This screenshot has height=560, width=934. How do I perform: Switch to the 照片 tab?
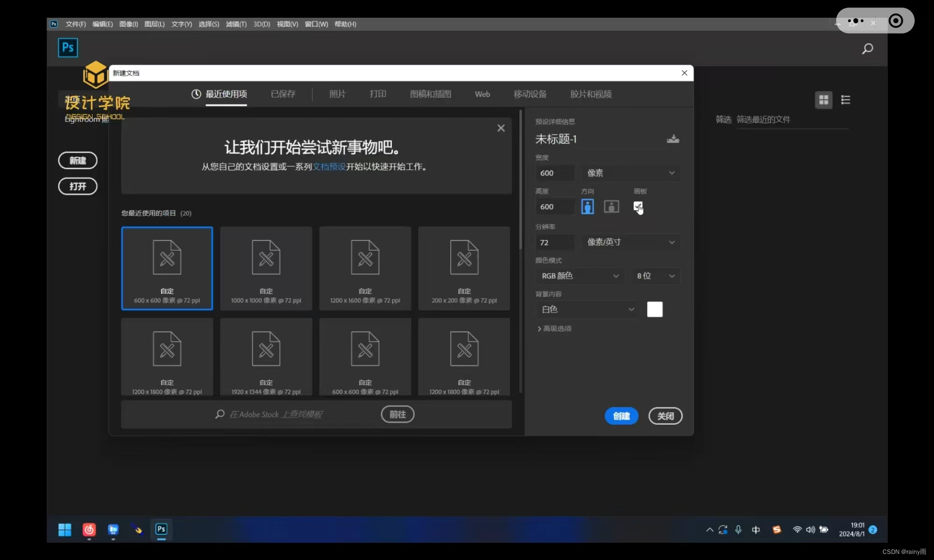[x=337, y=94]
